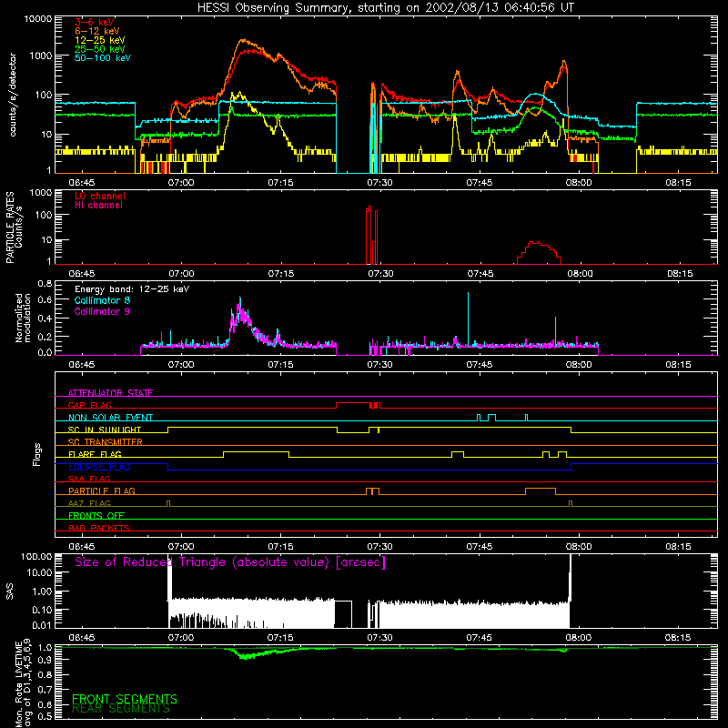Screen dimensions: 728x728
Task: Click the raised red GAP_FLAG pulse
Action: 353,403
